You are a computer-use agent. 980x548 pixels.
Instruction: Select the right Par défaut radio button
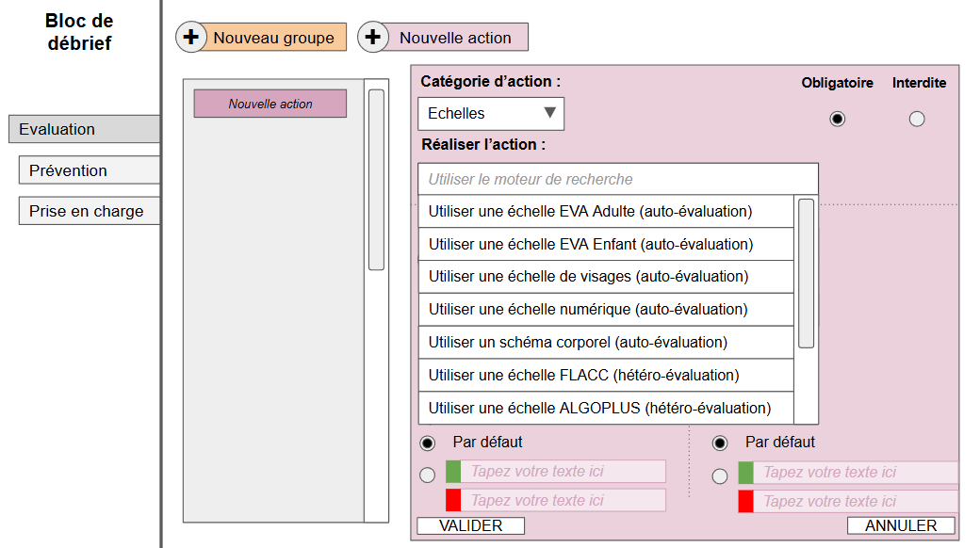point(720,443)
